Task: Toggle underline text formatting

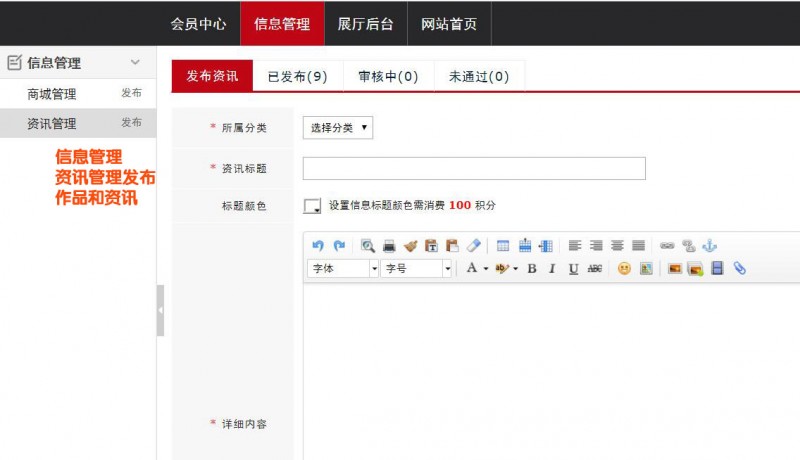Action: pos(573,269)
